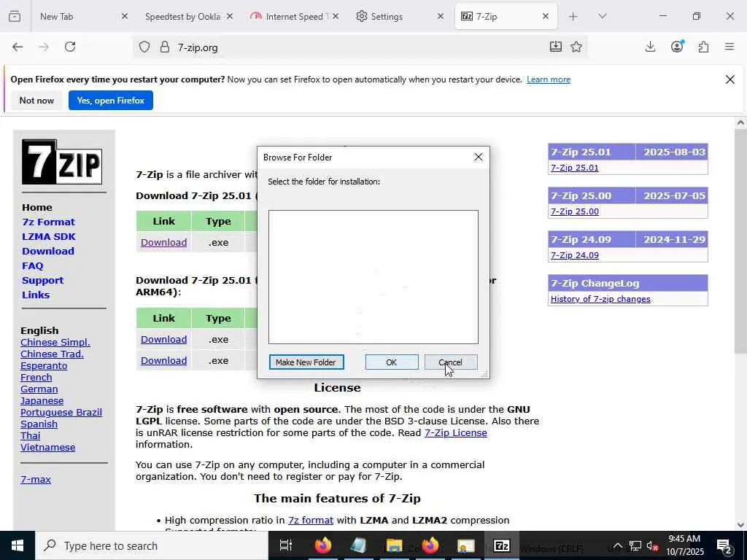Close the Browse For Folder dialog
The image size is (747, 560).
tap(479, 157)
